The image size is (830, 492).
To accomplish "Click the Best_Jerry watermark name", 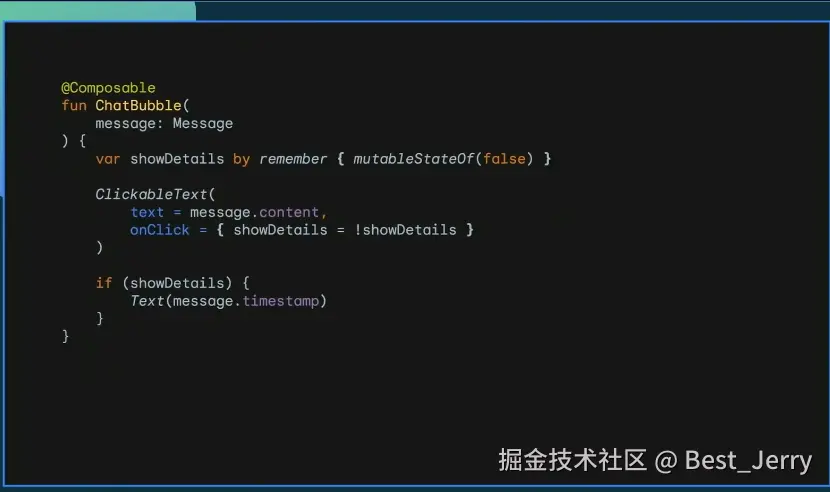I will pos(748,460).
